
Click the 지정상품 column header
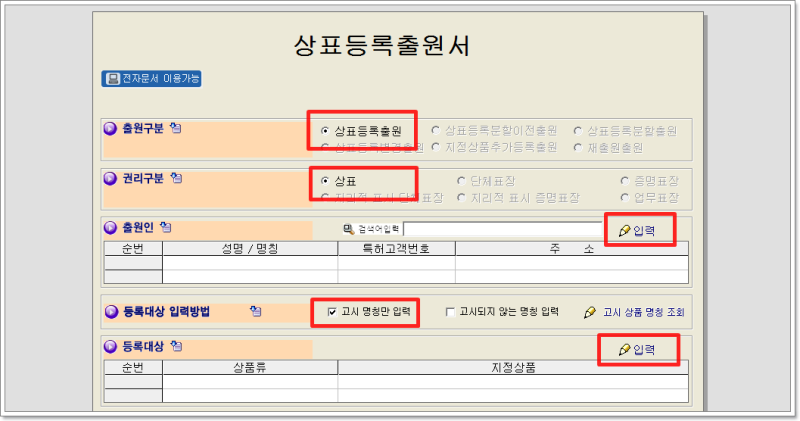click(513, 367)
